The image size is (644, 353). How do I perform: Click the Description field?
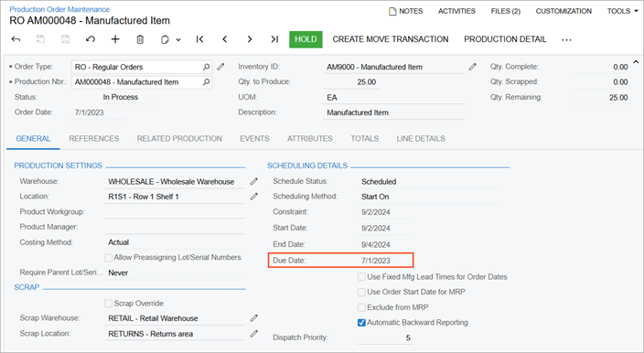393,112
